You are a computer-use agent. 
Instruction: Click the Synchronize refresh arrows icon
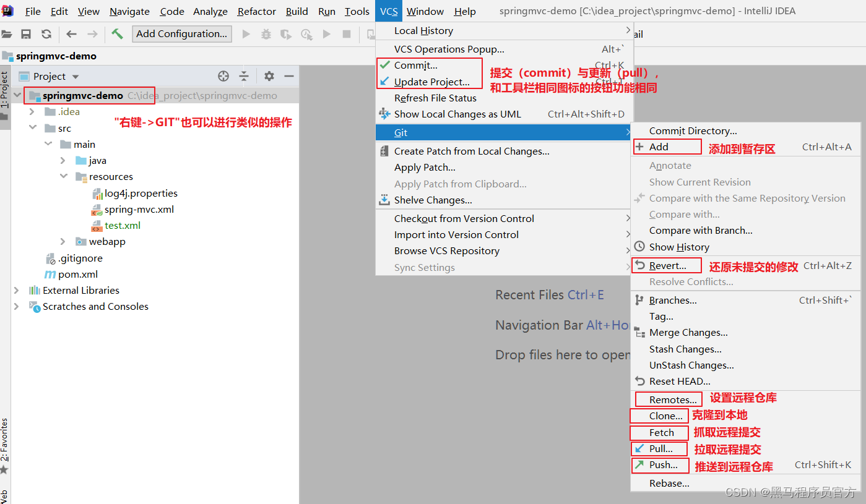(x=46, y=34)
